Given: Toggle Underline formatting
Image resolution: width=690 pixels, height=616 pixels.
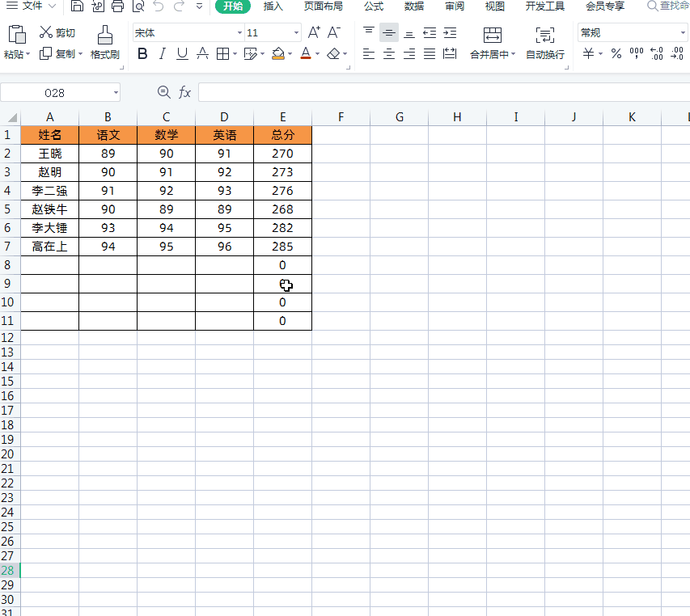Looking at the screenshot, I should click(x=182, y=53).
